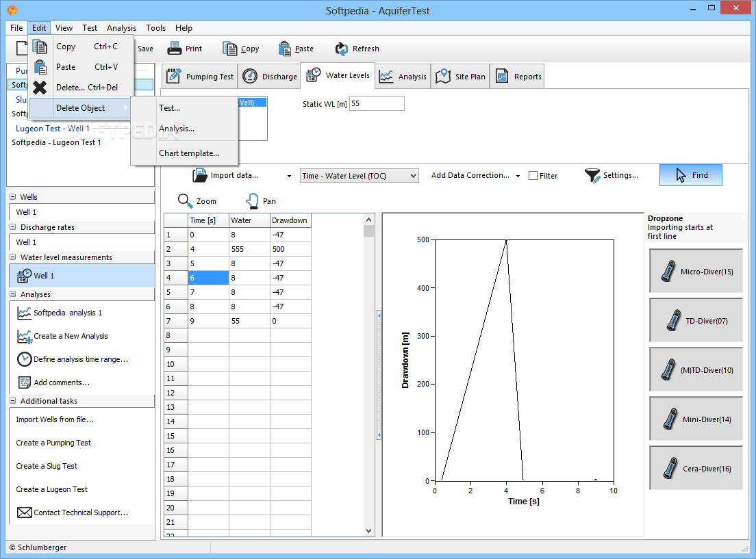Switch to the Pumping Test tab
The width and height of the screenshot is (756, 559).
coord(200,77)
